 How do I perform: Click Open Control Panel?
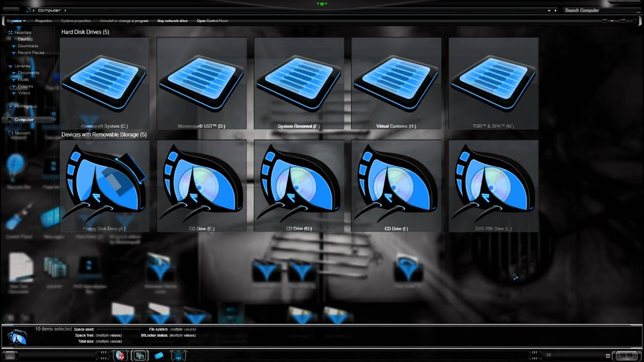(212, 21)
